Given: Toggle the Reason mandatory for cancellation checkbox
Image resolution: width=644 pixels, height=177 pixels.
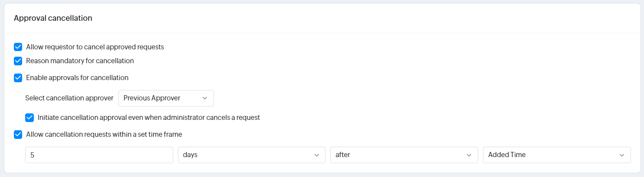Looking at the screenshot, I should 18,61.
